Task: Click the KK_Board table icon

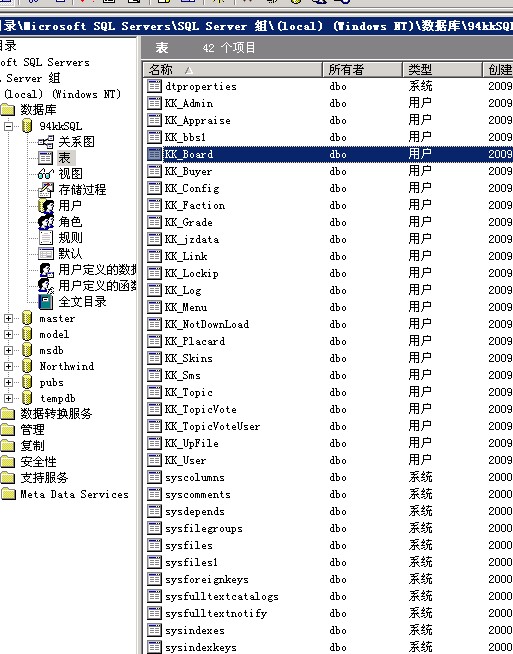Action: click(x=154, y=154)
